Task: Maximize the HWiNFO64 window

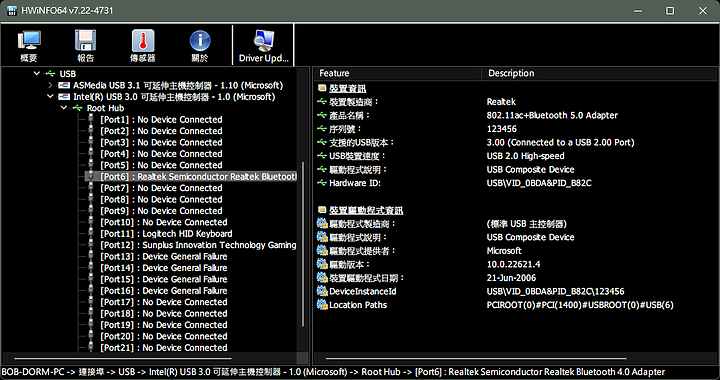Action: point(670,11)
